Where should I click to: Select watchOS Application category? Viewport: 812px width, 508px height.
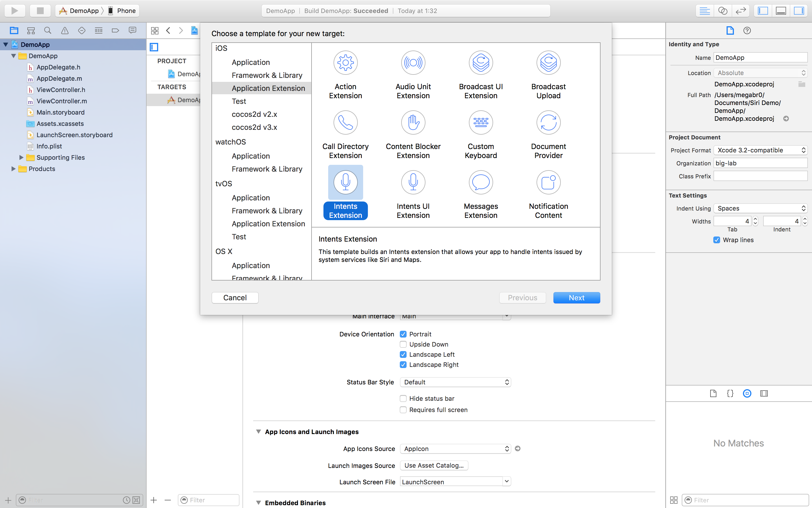[x=251, y=156]
